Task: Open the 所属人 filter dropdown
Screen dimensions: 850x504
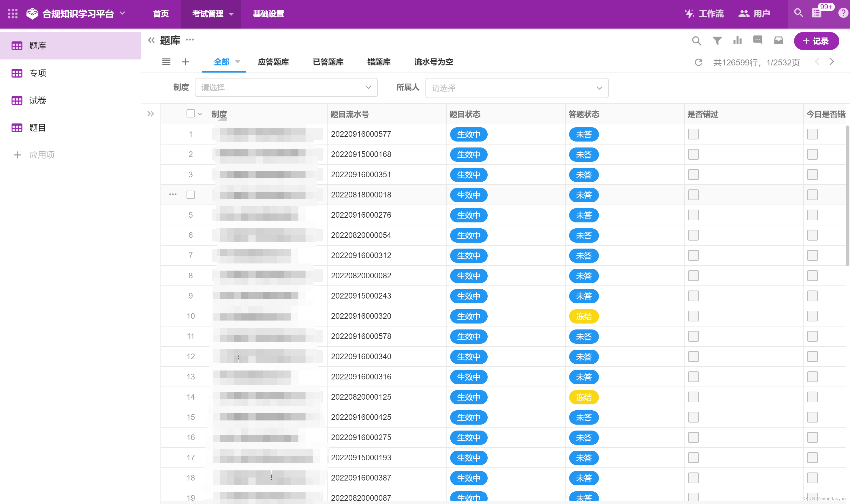Action: [516, 88]
